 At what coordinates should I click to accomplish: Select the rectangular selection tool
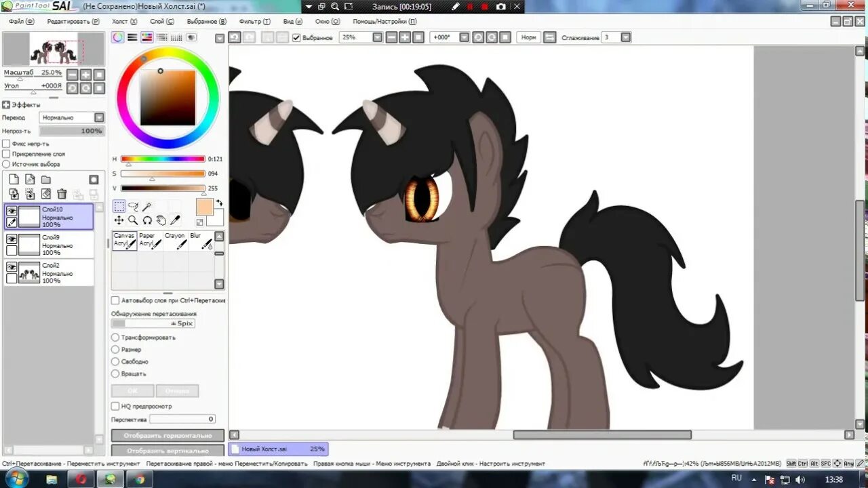[119, 207]
